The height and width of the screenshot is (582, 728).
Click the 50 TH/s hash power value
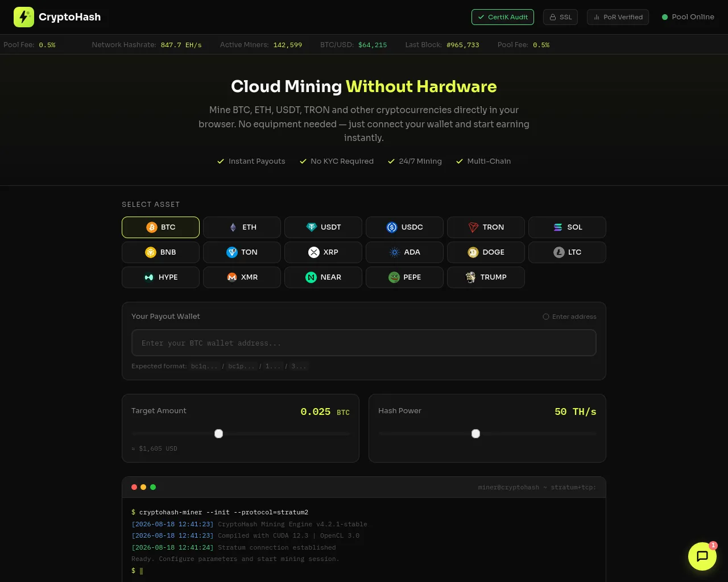click(576, 411)
